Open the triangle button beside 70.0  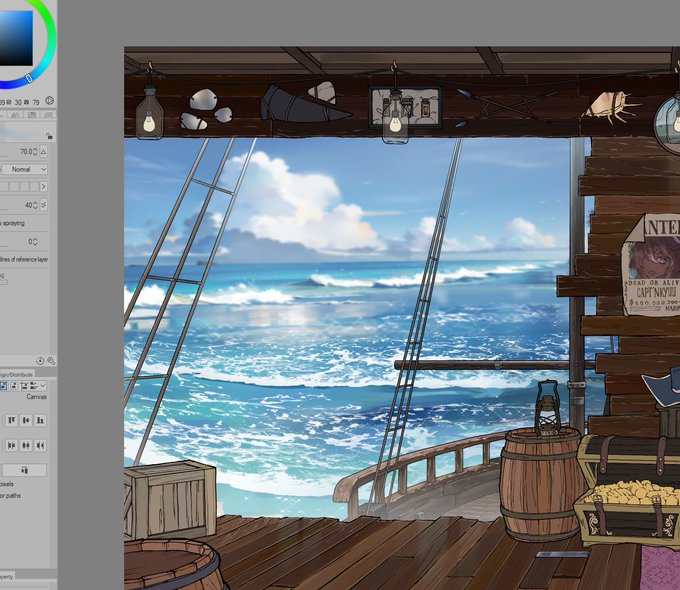[43, 152]
